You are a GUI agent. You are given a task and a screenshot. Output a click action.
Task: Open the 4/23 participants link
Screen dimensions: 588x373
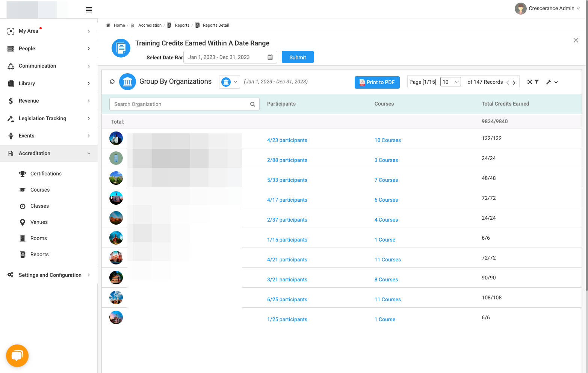tap(287, 140)
